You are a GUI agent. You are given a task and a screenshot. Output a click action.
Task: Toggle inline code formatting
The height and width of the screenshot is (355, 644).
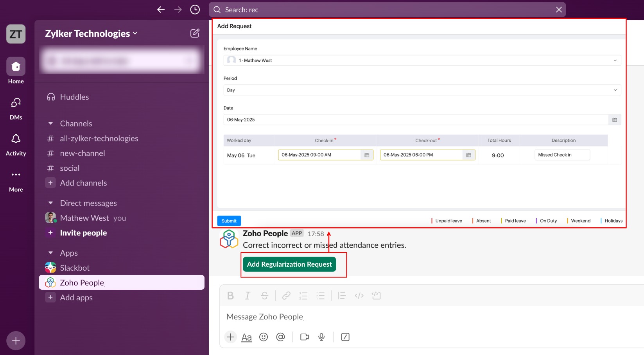click(x=359, y=296)
